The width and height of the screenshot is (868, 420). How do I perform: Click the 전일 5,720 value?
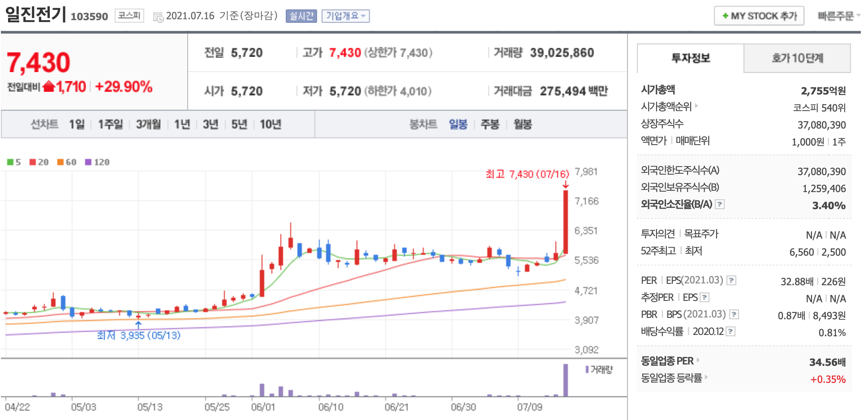247,53
